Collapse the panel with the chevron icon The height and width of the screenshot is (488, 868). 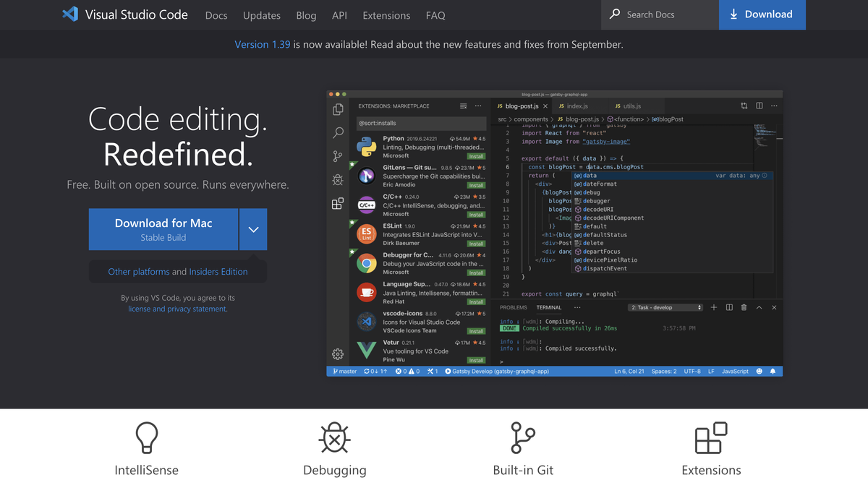click(x=759, y=307)
